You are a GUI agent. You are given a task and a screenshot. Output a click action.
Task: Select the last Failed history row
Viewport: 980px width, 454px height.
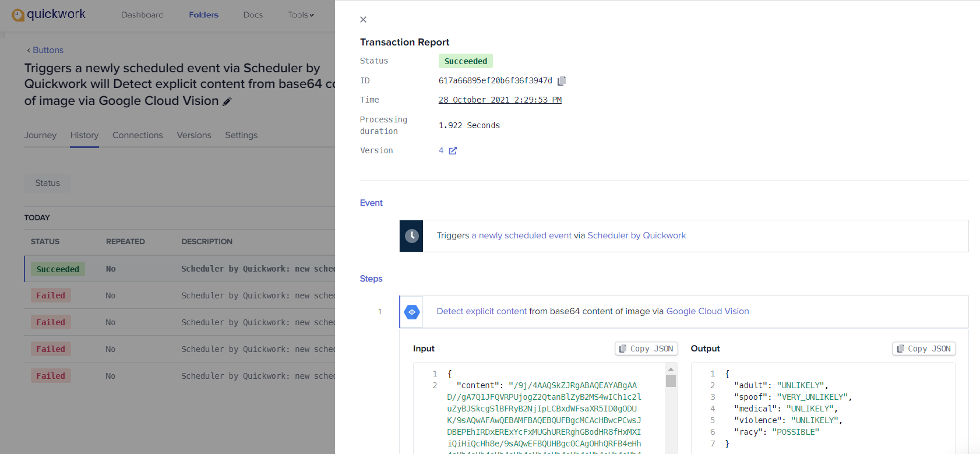click(x=179, y=376)
